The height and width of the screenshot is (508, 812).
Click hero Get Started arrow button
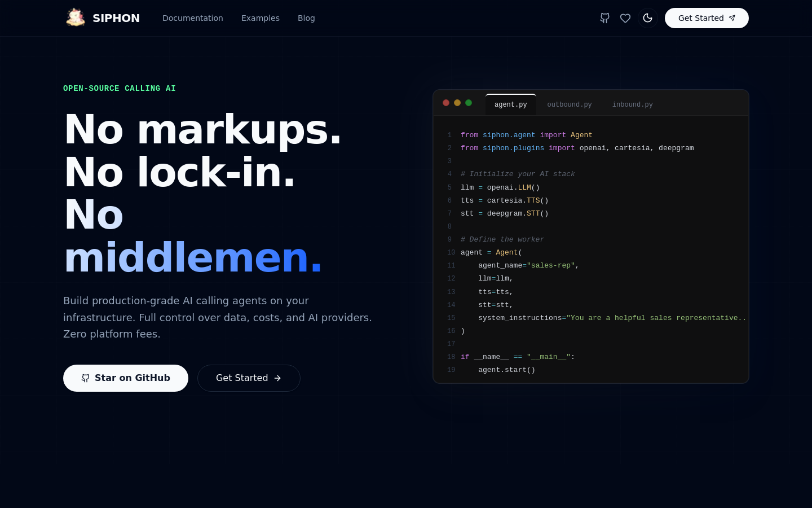click(x=249, y=378)
